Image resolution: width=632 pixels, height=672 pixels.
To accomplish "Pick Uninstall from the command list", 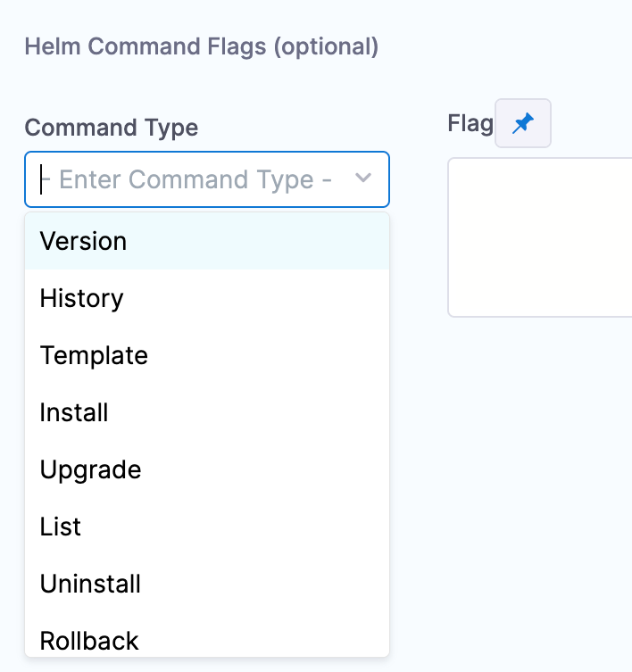I will (x=90, y=584).
